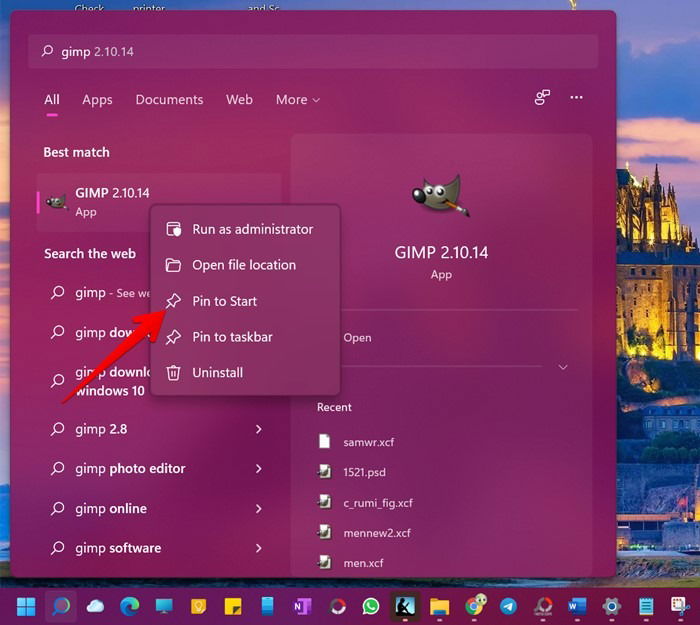Click the shield icon for Run as administrator
Viewport: 700px width, 625px height.
pyautogui.click(x=173, y=229)
